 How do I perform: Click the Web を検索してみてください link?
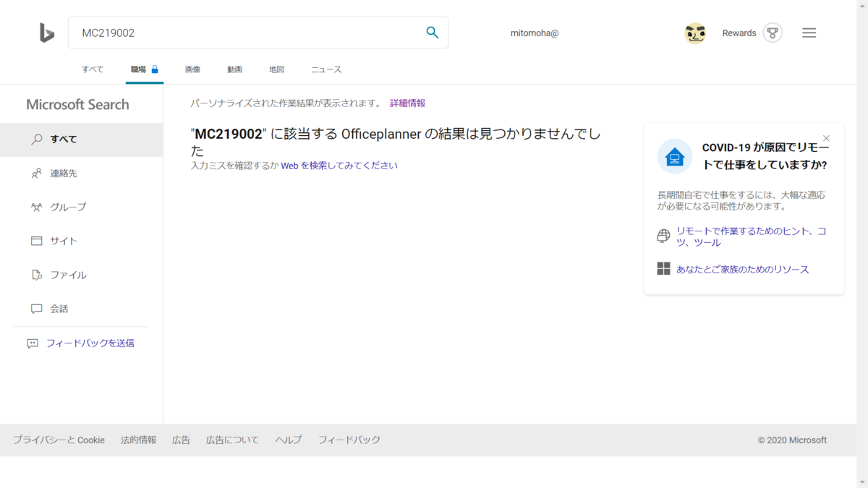pyautogui.click(x=339, y=166)
